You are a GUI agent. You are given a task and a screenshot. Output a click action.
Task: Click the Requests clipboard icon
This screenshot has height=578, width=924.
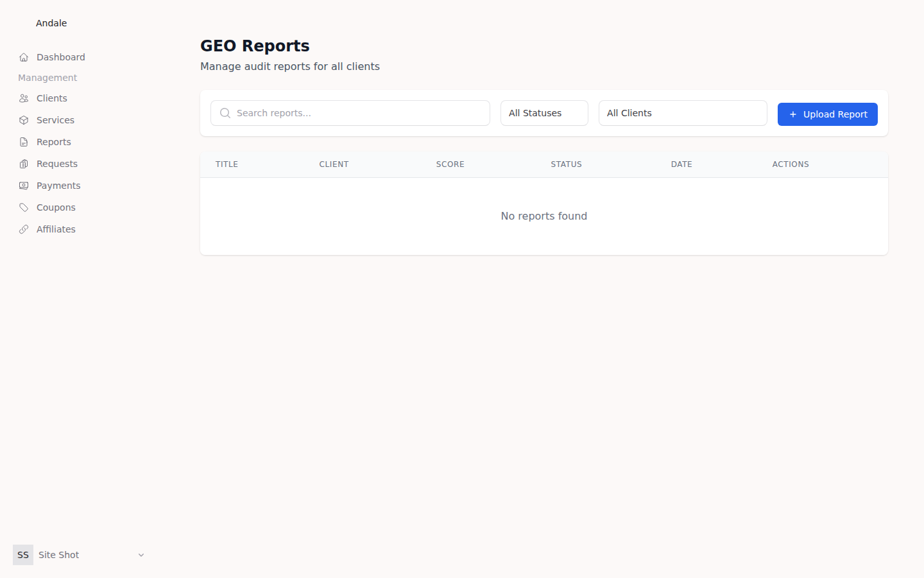click(24, 164)
